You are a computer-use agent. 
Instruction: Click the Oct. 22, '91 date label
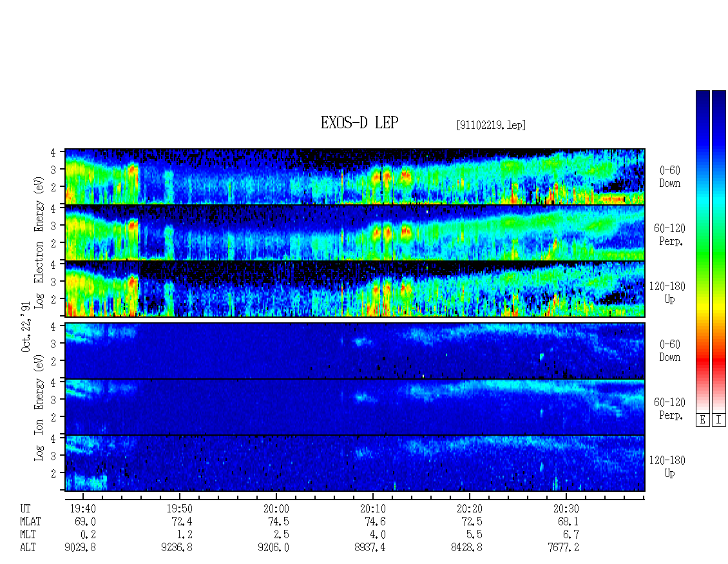click(26, 327)
